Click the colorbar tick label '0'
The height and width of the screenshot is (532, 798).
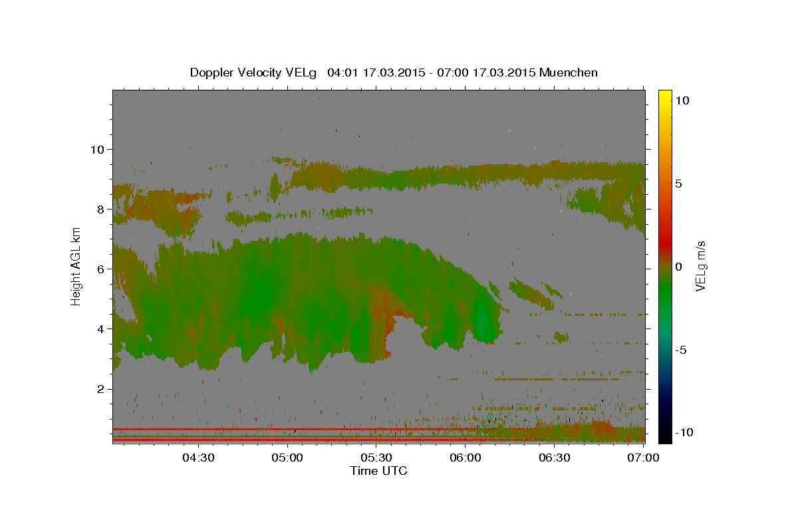[678, 267]
